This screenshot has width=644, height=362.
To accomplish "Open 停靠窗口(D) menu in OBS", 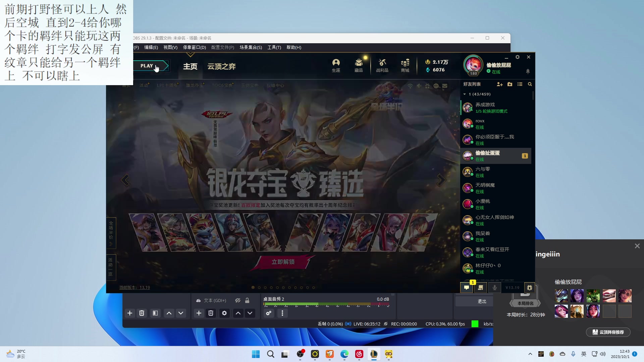I will (195, 48).
